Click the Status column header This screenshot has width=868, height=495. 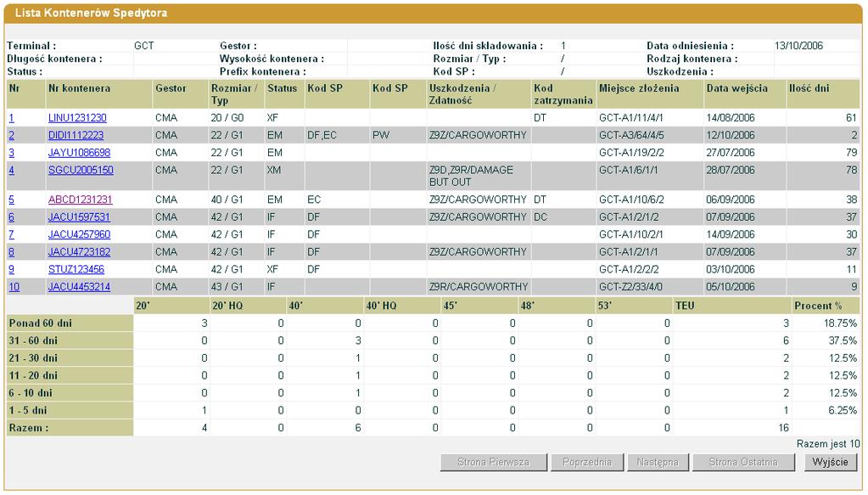click(284, 94)
